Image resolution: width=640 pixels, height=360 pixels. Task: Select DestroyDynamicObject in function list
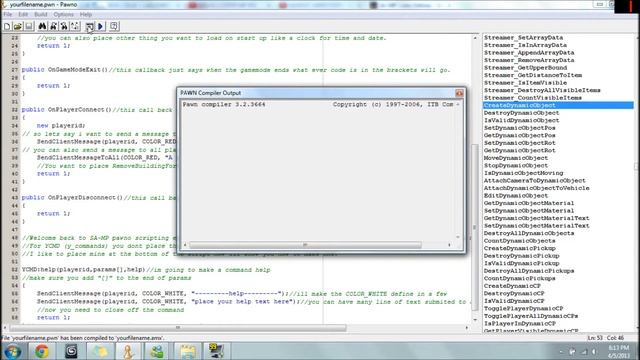521,113
